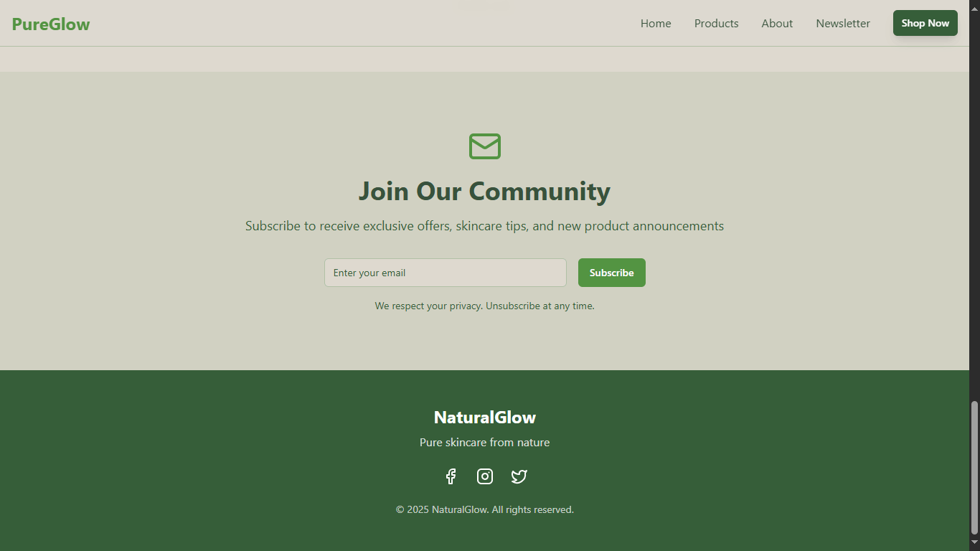Click the Pure skincare from nature tagline
Image resolution: width=980 pixels, height=551 pixels.
click(484, 442)
